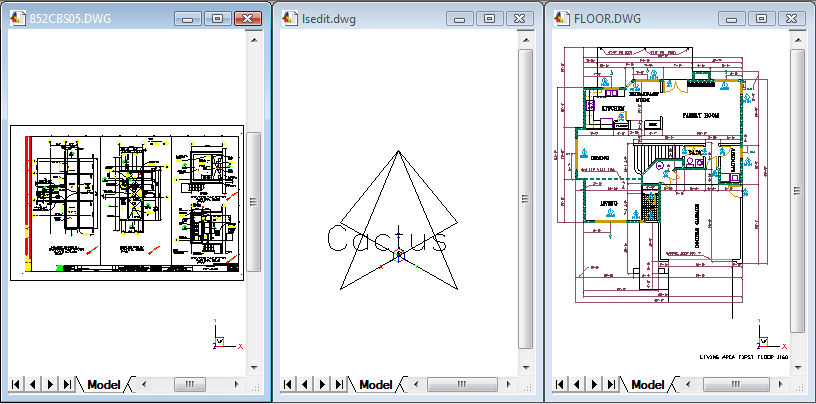This screenshot has width=816, height=404.
Task: Select the Model tab in 852CBS05.DWG
Action: [103, 384]
